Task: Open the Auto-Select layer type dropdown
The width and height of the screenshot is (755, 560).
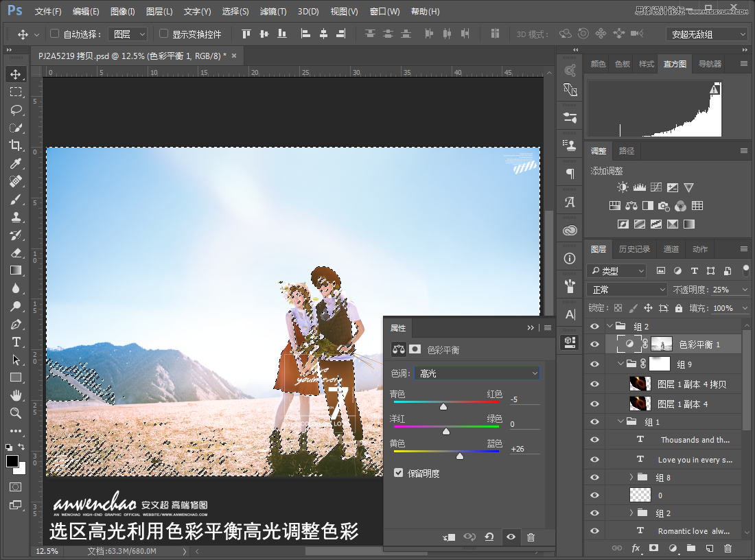Action: 128,34
